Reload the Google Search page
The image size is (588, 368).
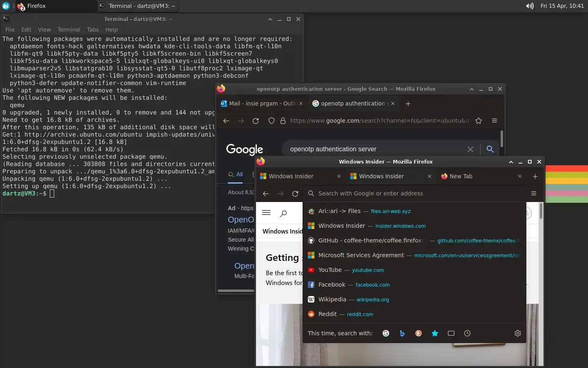click(x=256, y=121)
